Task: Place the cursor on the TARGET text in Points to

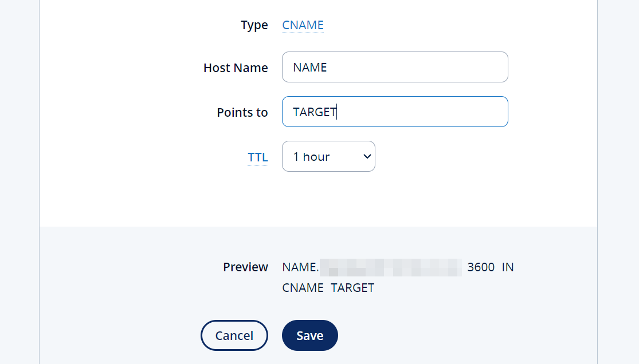Action: (x=315, y=112)
